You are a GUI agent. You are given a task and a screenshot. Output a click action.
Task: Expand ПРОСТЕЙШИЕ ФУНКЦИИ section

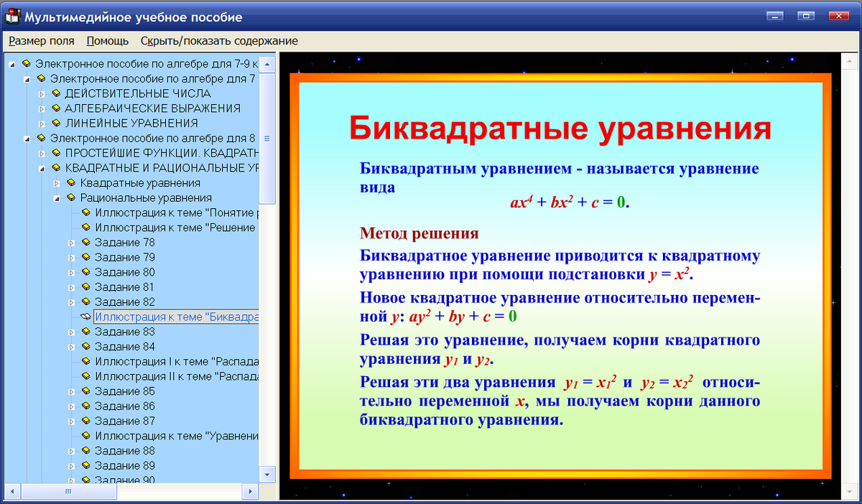click(42, 154)
